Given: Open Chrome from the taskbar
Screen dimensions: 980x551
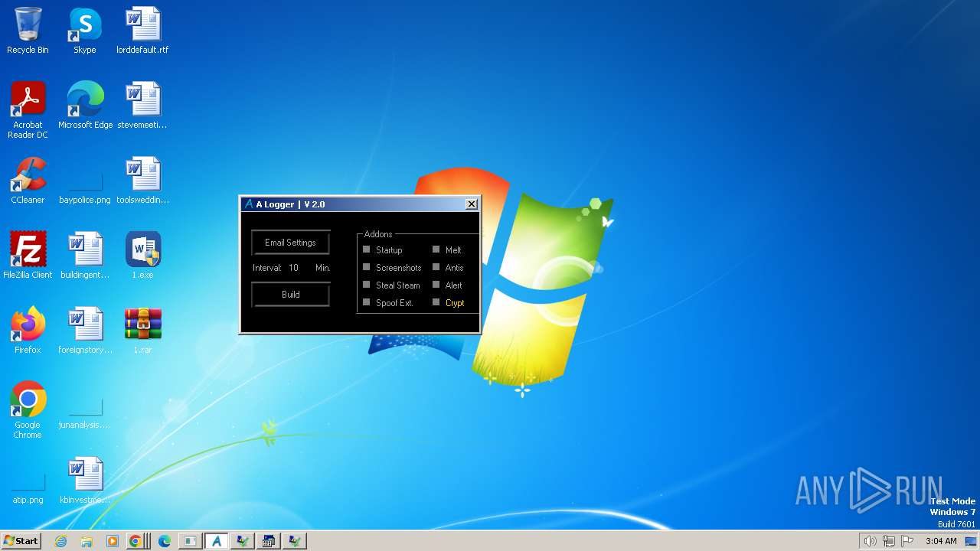Looking at the screenshot, I should pos(136,541).
